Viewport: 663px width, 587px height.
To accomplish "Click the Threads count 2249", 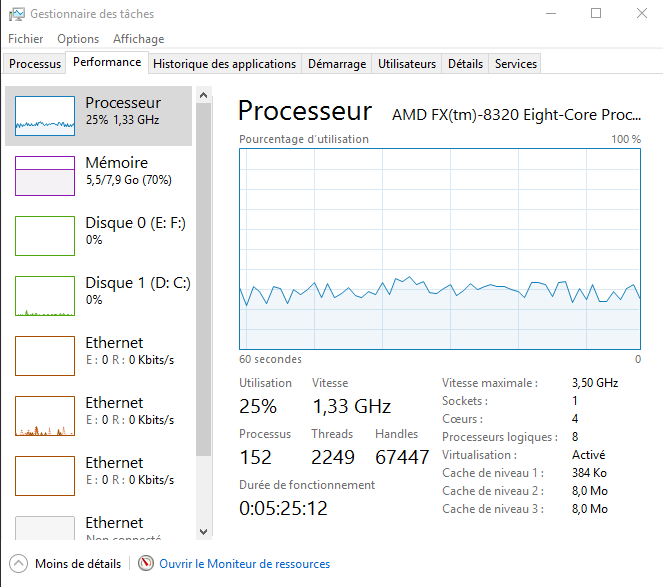I will 333,457.
